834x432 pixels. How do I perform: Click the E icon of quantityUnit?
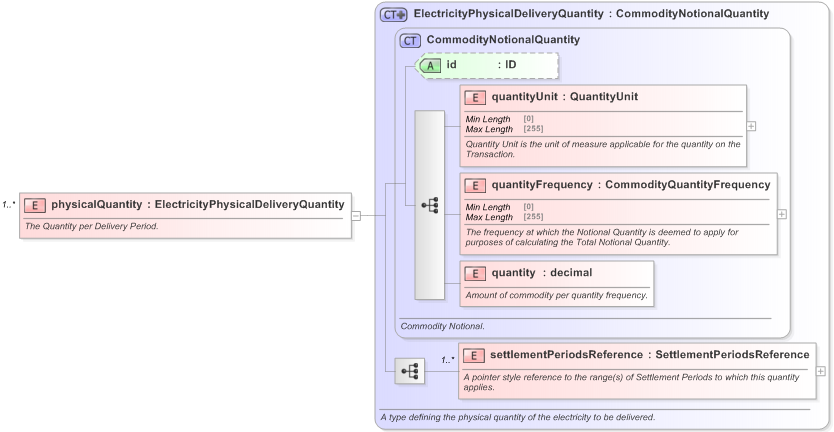(475, 97)
